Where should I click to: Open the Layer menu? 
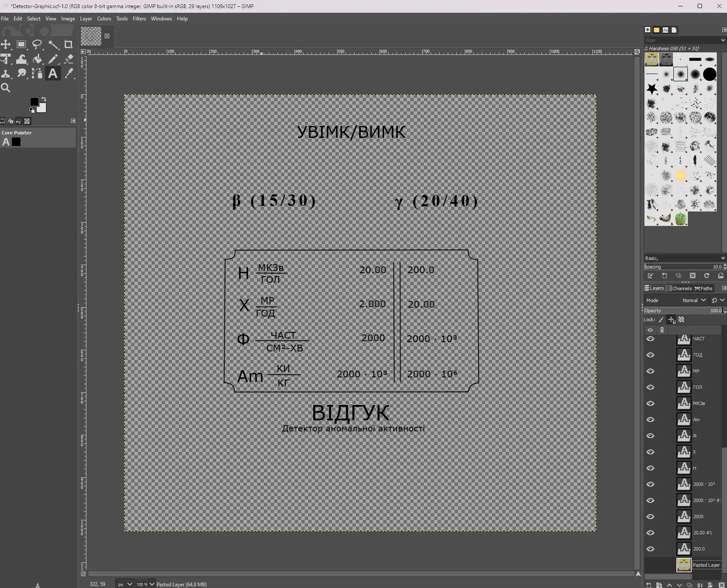(x=86, y=19)
